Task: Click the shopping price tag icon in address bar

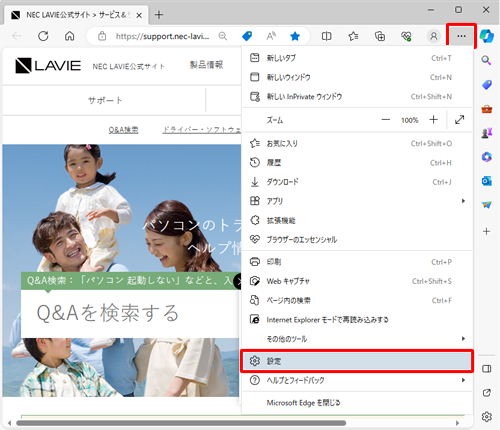Action: tap(247, 36)
